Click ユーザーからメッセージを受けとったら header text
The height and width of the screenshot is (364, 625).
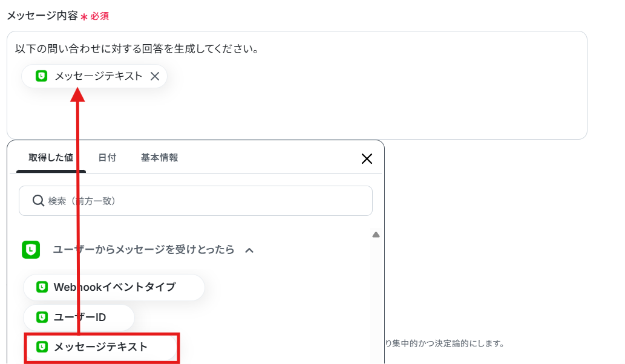pos(143,250)
